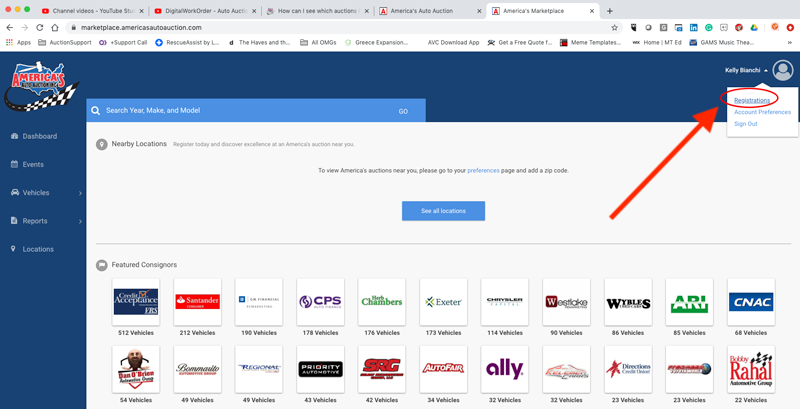Open the Westlake consignor tile
Viewport: 800px width, 409px height.
566,302
